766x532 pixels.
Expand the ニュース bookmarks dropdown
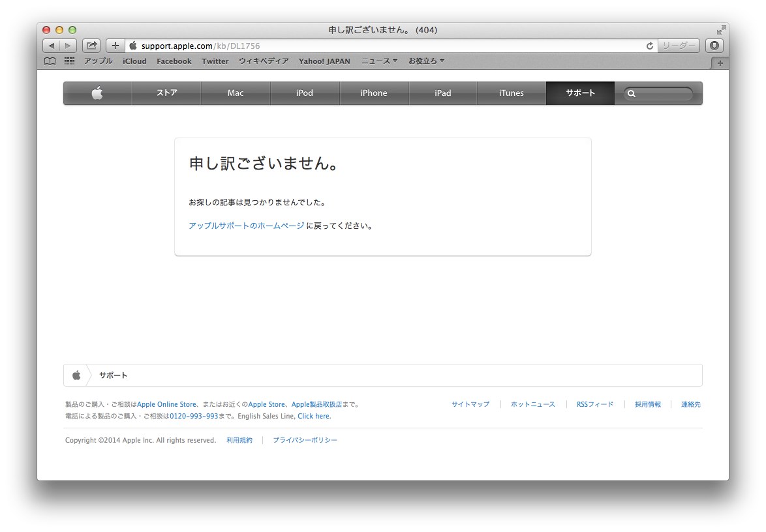tap(379, 61)
